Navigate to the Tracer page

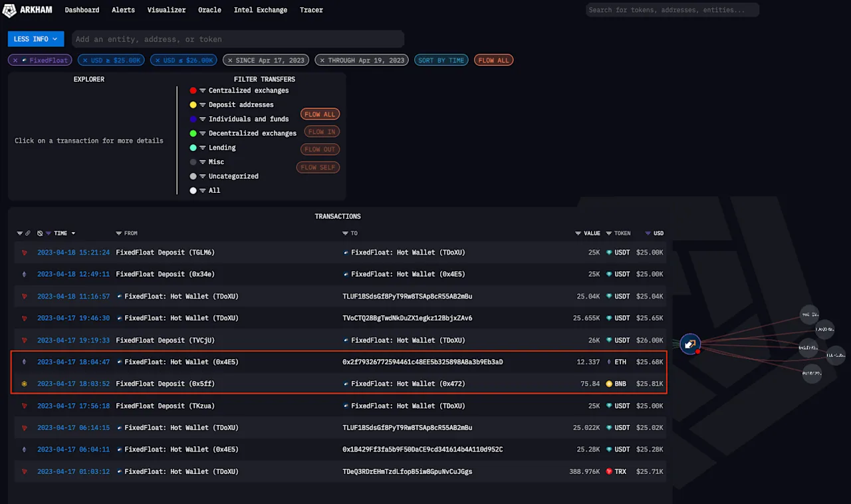coord(311,10)
